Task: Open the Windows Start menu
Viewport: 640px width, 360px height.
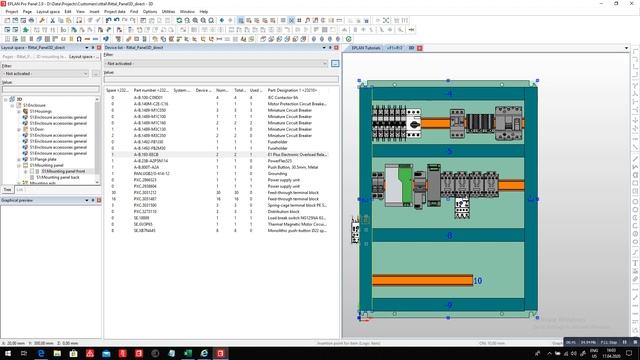Action: (x=8, y=353)
